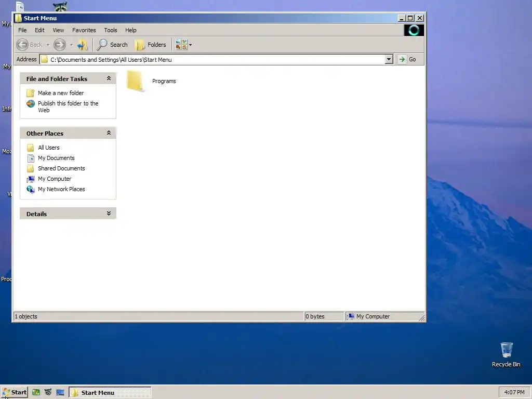Open the Favorites menu

pyautogui.click(x=84, y=30)
